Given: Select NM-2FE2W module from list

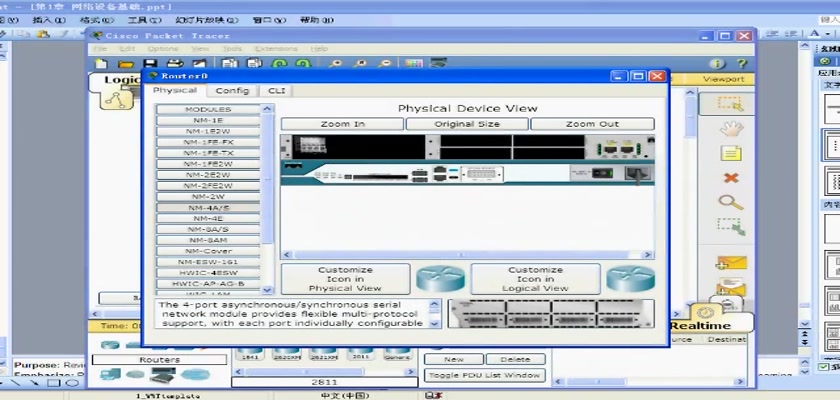Looking at the screenshot, I should click(208, 186).
